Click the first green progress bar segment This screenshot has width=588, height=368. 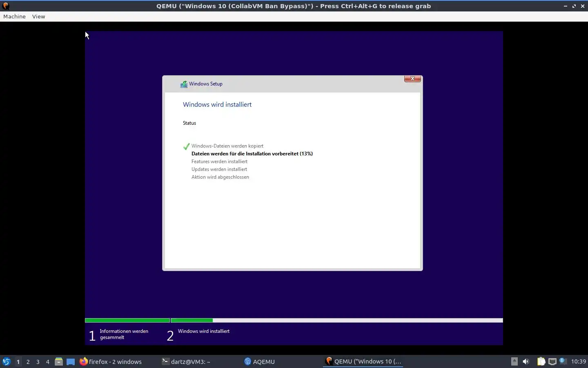click(127, 321)
